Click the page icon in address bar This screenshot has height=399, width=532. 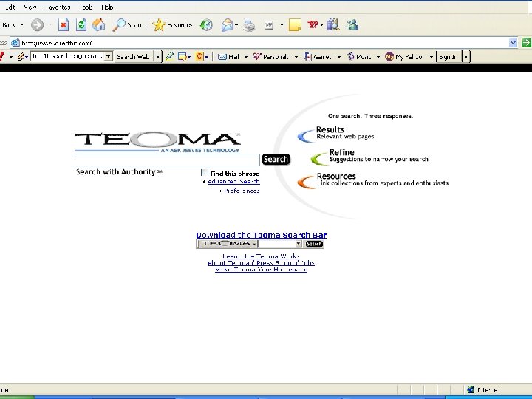click(16, 43)
